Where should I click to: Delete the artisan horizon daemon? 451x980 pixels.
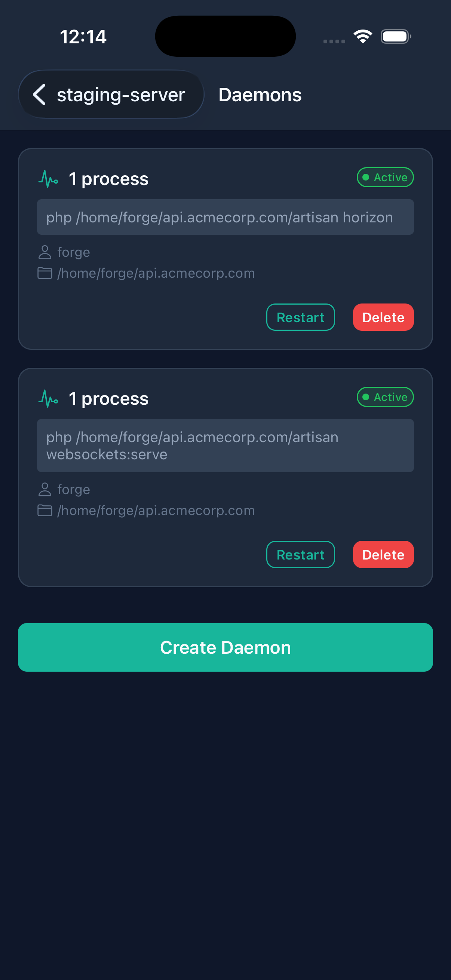click(383, 317)
